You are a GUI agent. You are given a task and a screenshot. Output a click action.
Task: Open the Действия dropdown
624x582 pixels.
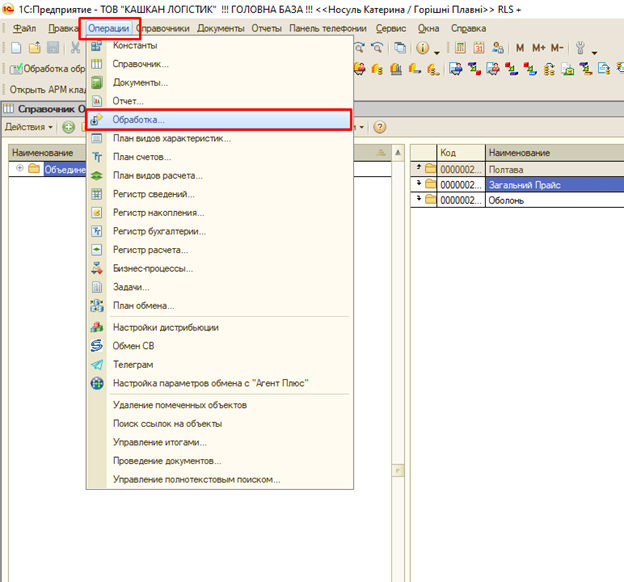click(x=29, y=127)
